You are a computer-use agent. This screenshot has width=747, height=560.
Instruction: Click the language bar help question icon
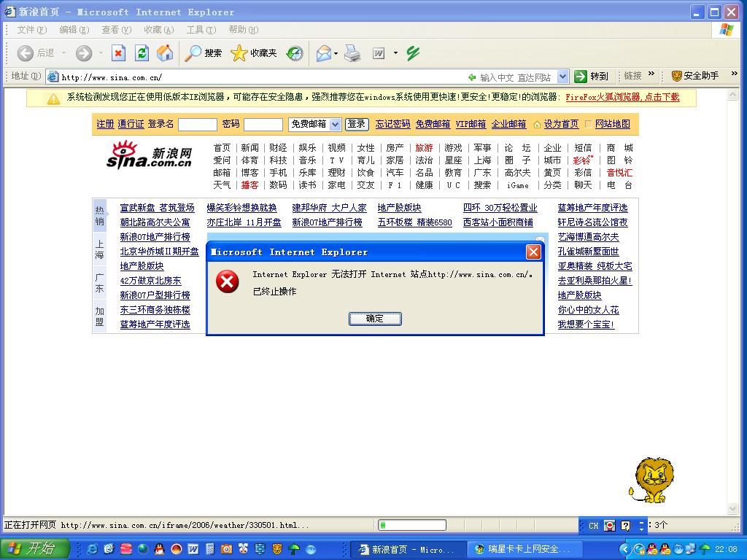[x=625, y=526]
